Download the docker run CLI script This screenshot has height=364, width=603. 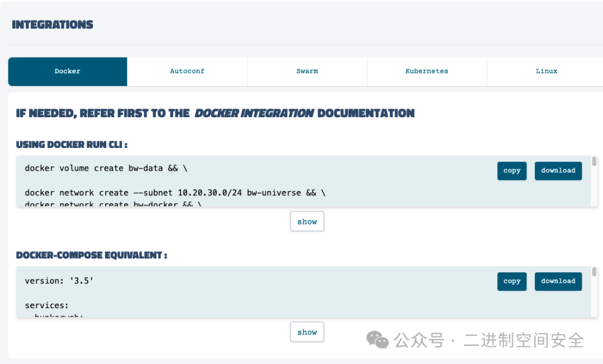(558, 171)
